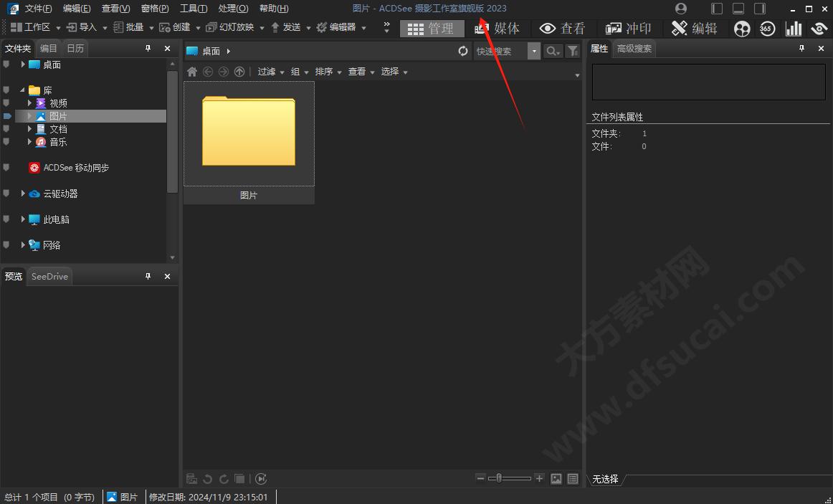The height and width of the screenshot is (504, 833).
Task: Toggle Easy-Select marker beside 文档
Action: pyautogui.click(x=6, y=128)
